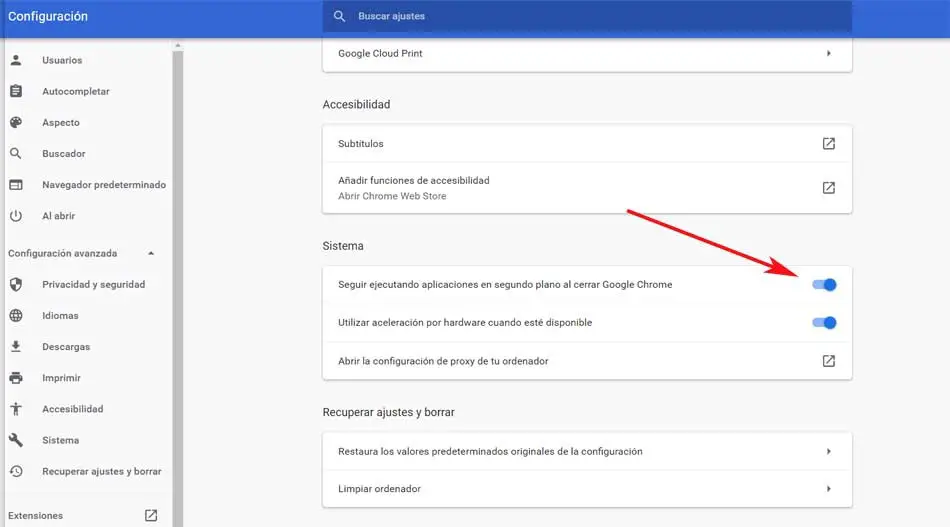Screen dimensions: 950x527
Task: Click the Accesibilidad section heading
Action: point(356,104)
